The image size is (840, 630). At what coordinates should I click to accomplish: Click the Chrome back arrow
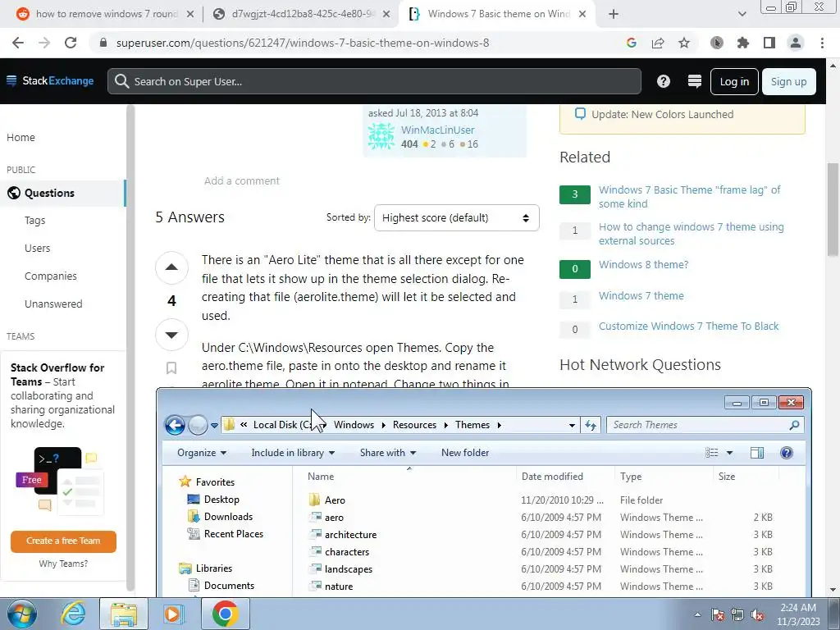pyautogui.click(x=18, y=43)
